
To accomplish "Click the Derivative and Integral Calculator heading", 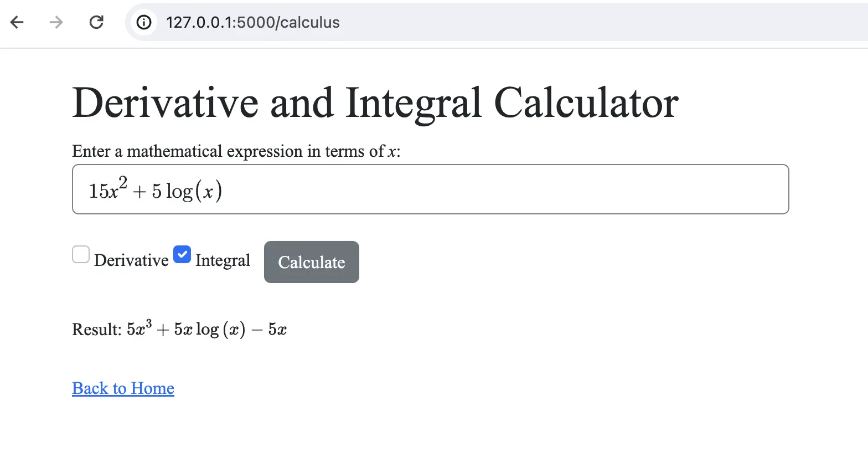I will click(x=375, y=103).
